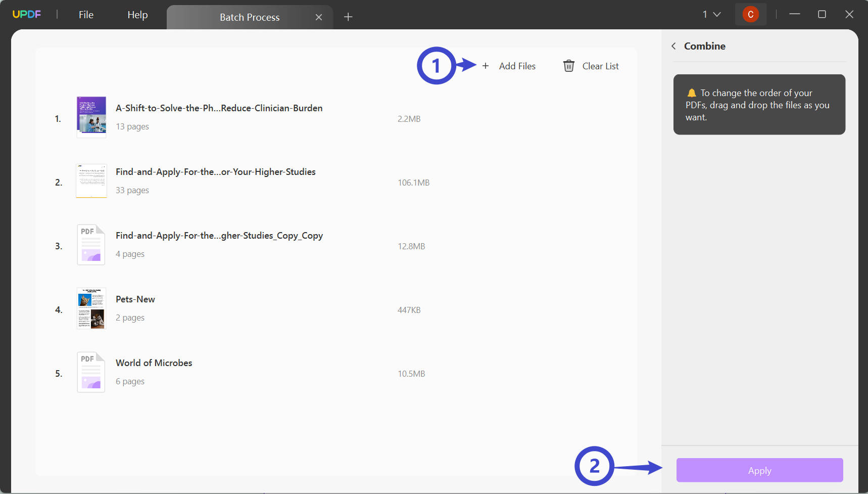Image resolution: width=868 pixels, height=494 pixels.
Task: Click the bell icon in the reorder tip
Action: 691,92
